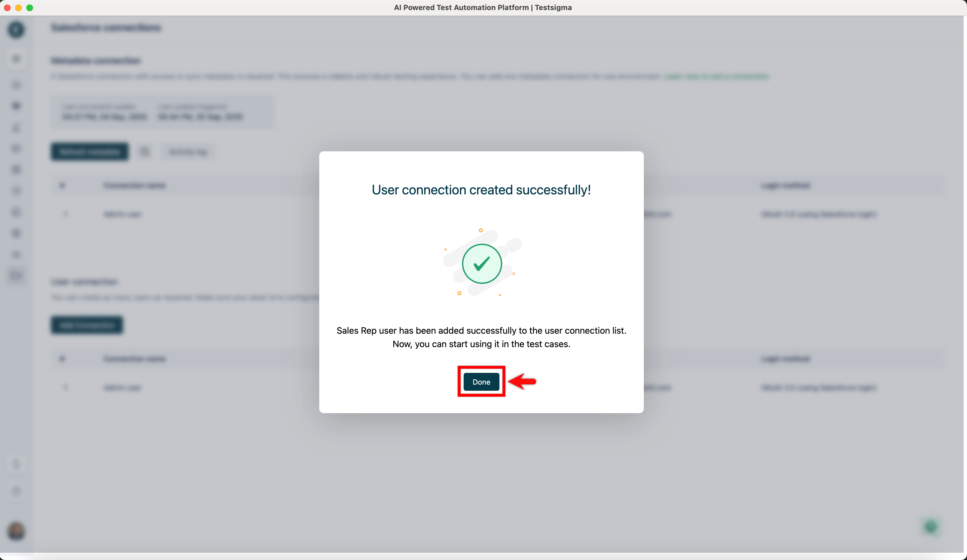Click the green checkmark success icon
The width and height of the screenshot is (967, 560).
pos(482,264)
